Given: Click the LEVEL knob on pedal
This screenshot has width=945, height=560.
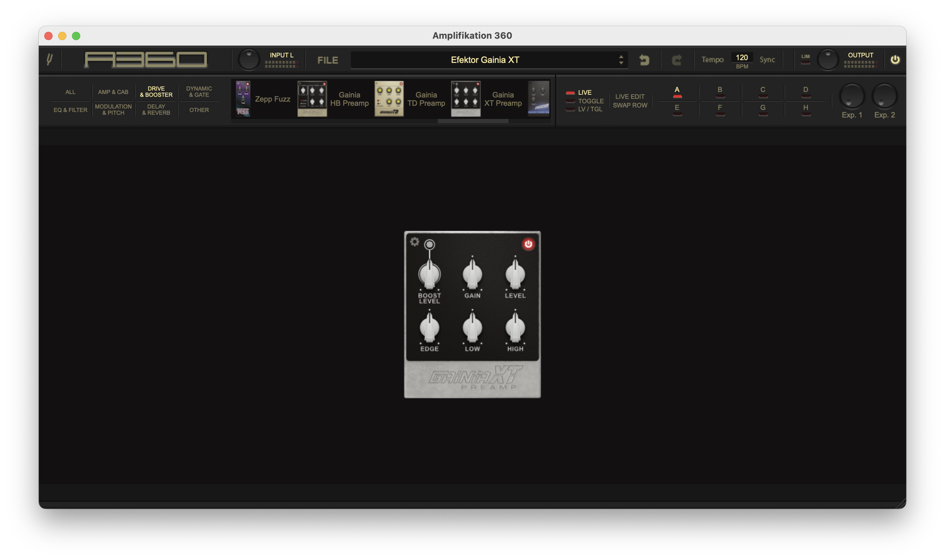Looking at the screenshot, I should coord(515,274).
